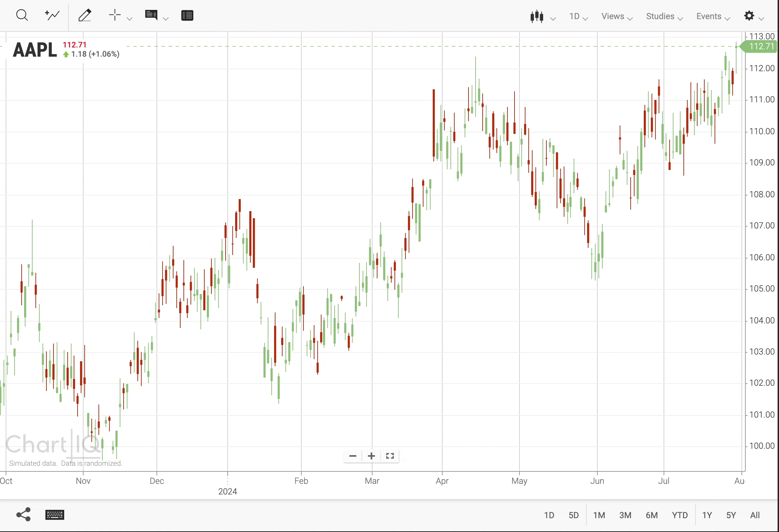Click the home/fit chart bracket icon
Image resolution: width=779 pixels, height=532 pixels.
point(390,456)
